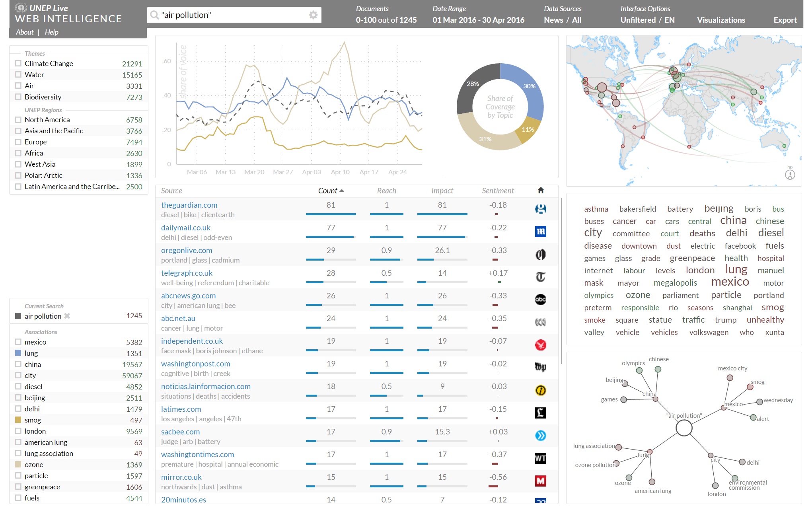Open Visualizations menu
Image resolution: width=812 pixels, height=514 pixels.
point(721,20)
